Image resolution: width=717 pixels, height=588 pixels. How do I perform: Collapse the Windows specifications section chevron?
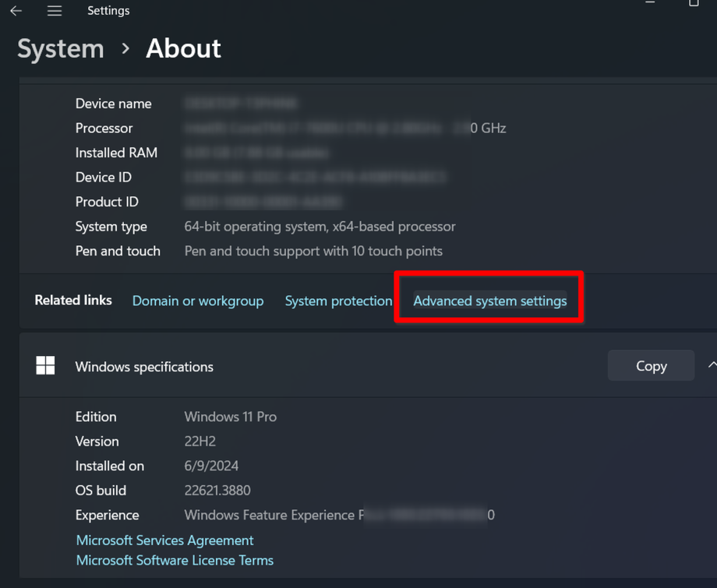711,365
